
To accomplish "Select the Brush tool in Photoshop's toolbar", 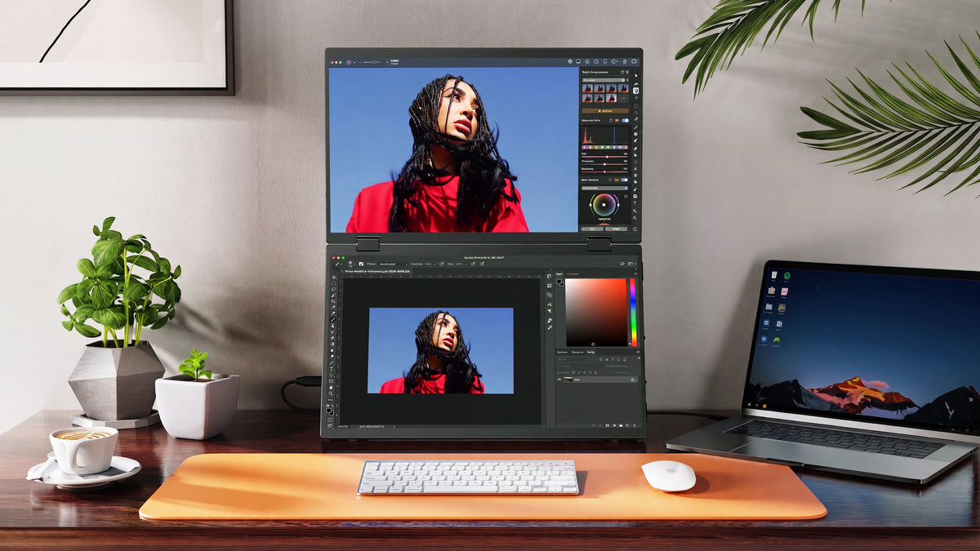I will [x=333, y=319].
